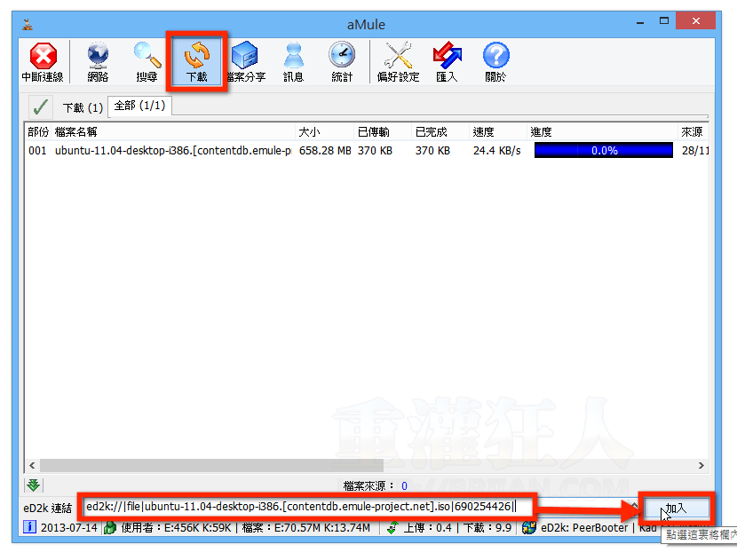This screenshot has height=560, width=737.
Task: Click inside the eD2k link input field
Action: [x=302, y=508]
